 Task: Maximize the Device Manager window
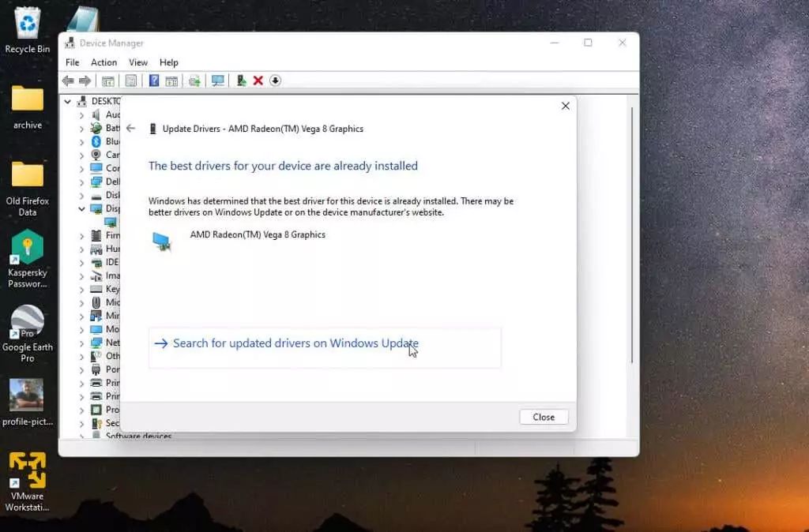point(588,43)
